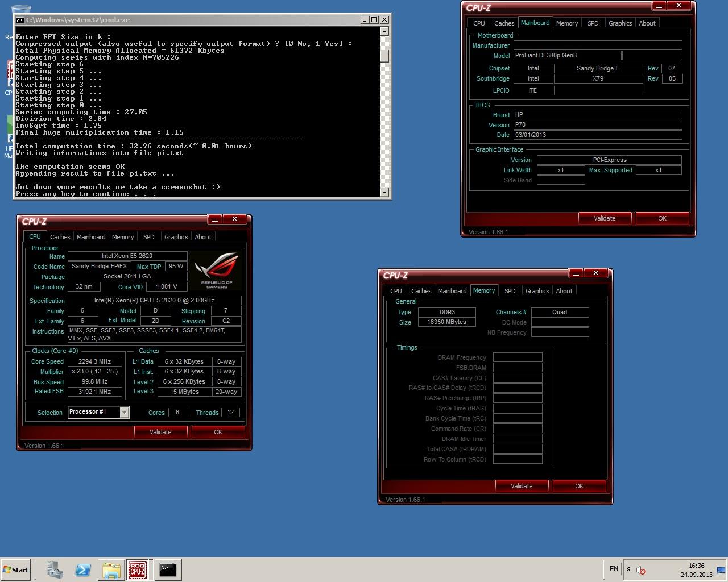Click the 16350 MBytes memory size field
Viewport: 728px width, 582px height.
pyautogui.click(x=447, y=322)
